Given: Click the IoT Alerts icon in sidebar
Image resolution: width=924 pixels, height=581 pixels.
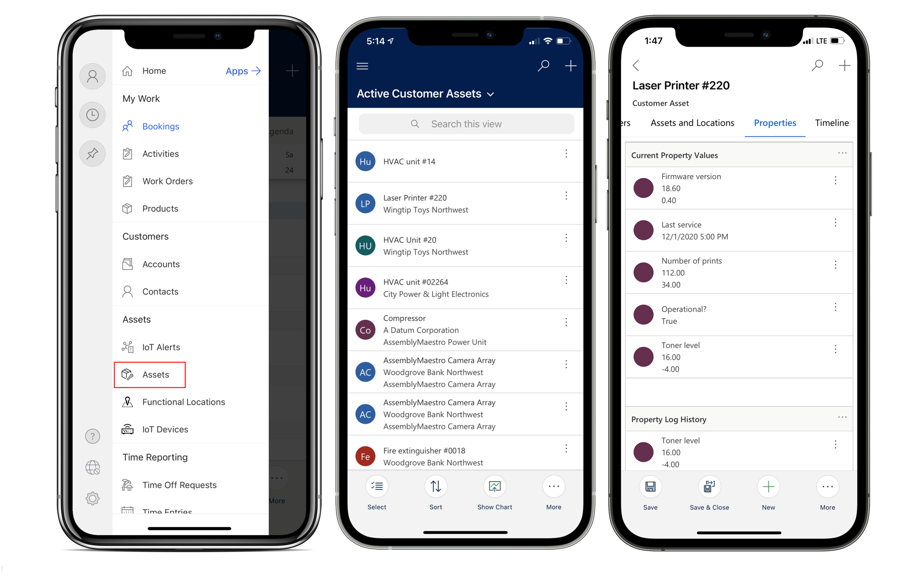Looking at the screenshot, I should [x=128, y=346].
